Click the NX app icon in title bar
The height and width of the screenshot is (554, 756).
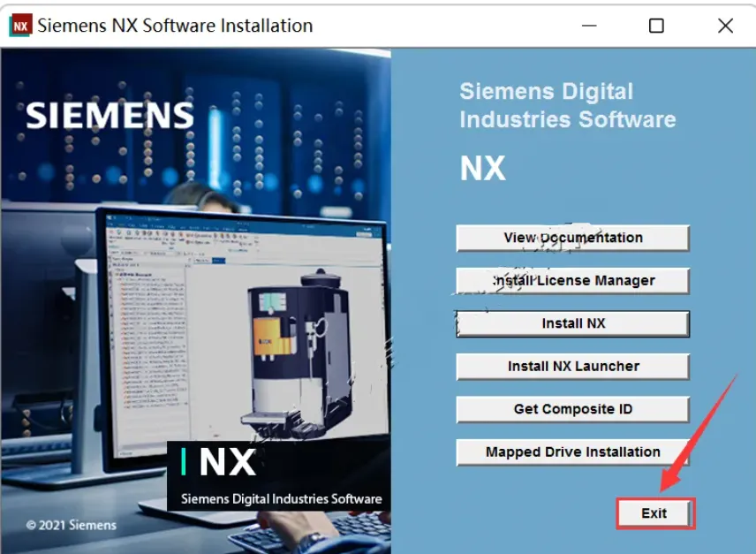(20, 26)
